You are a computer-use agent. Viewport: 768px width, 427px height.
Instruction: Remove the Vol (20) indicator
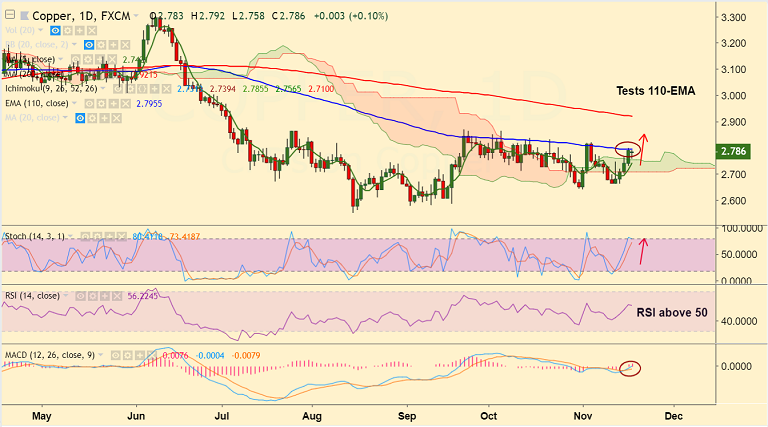(92, 31)
